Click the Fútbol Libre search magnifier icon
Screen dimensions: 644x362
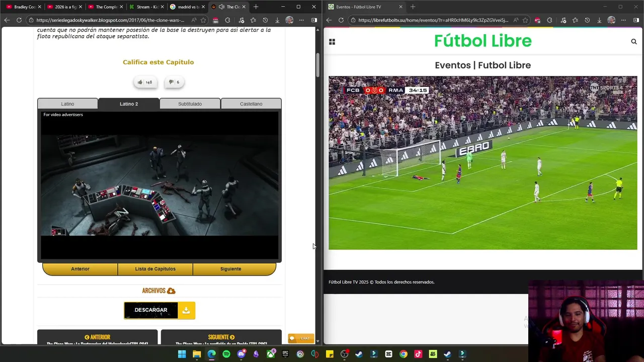(x=634, y=42)
